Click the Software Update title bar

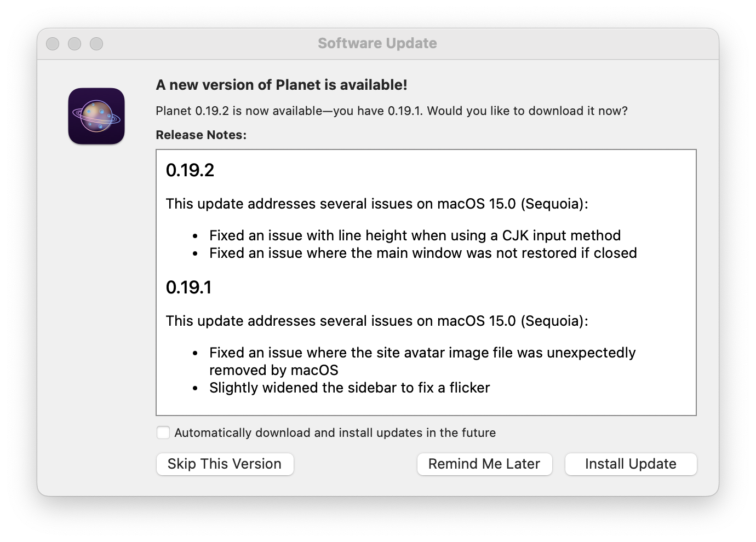tap(377, 43)
